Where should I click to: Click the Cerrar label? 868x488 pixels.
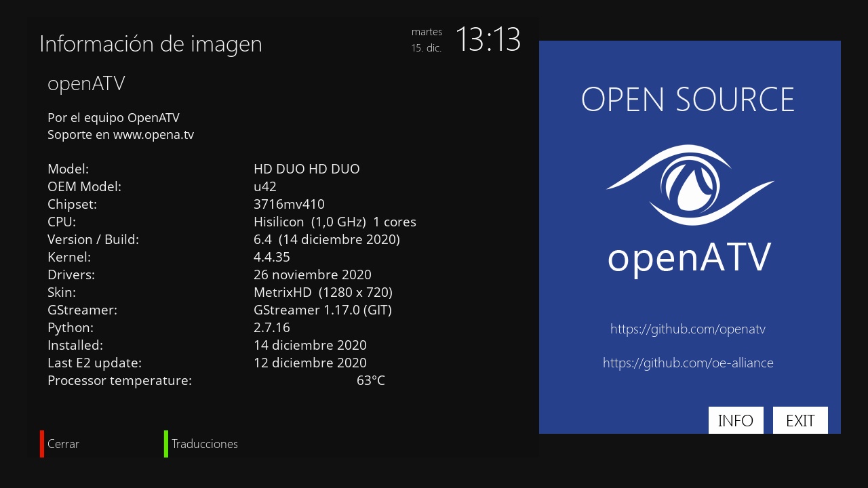(x=63, y=444)
